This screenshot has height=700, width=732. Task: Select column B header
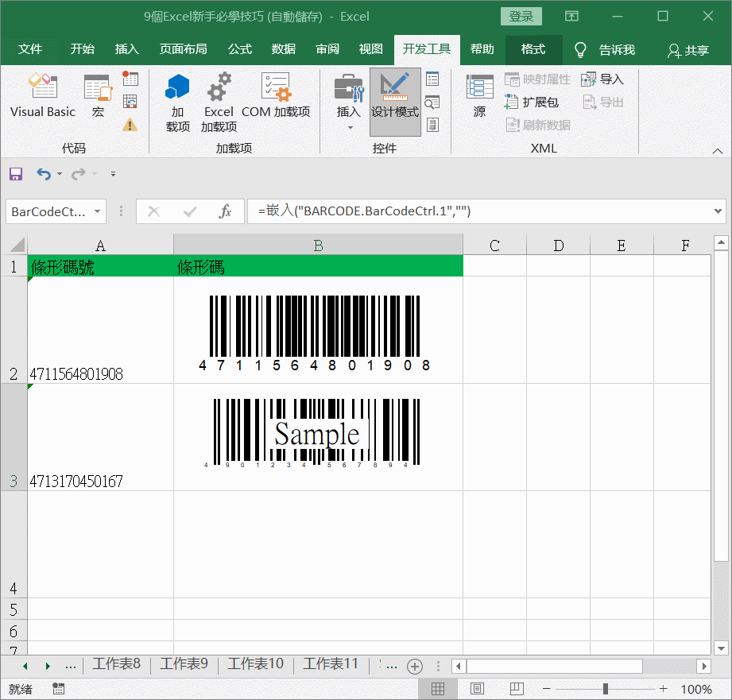point(319,246)
